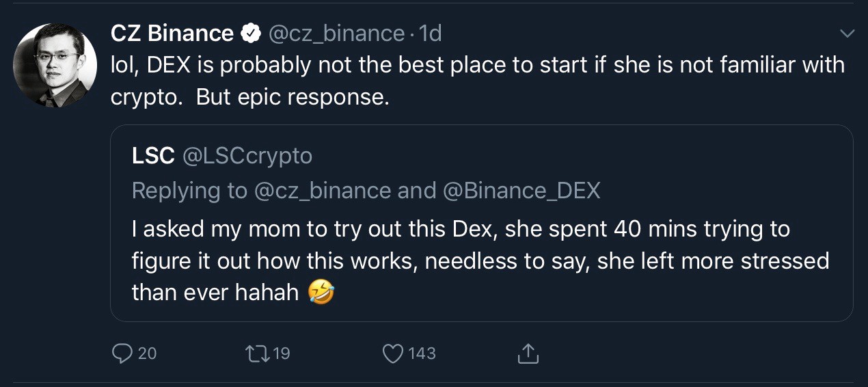Open the quoted tweet about mom trying Dex
Image resolution: width=868 pixels, height=387 pixels.
(478, 260)
